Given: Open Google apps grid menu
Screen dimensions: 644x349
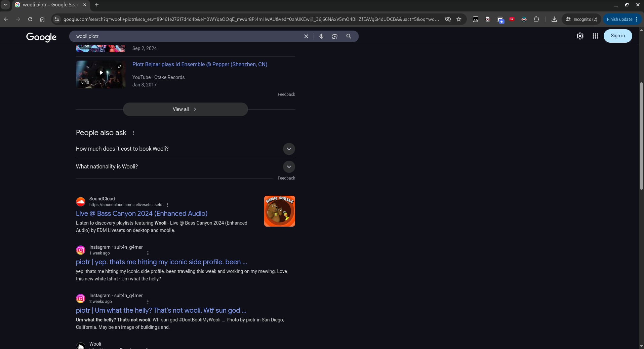Looking at the screenshot, I should tap(595, 36).
